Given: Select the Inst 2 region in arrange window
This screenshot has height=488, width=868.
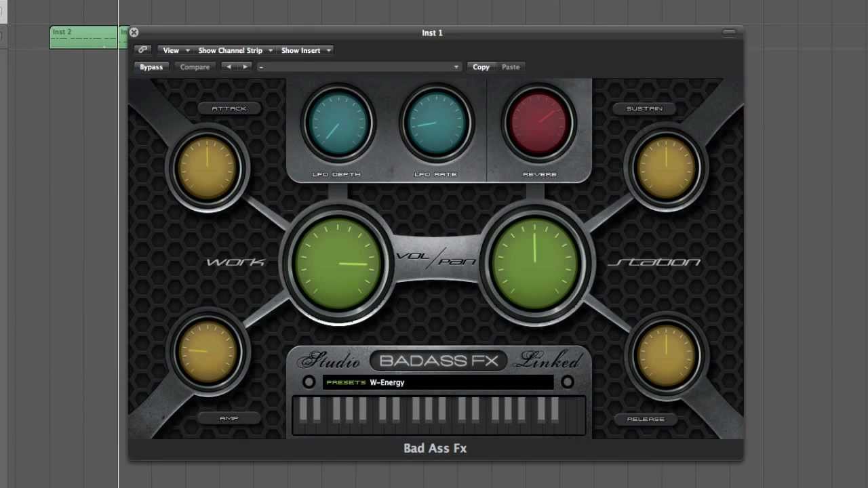Looking at the screenshot, I should point(84,37).
